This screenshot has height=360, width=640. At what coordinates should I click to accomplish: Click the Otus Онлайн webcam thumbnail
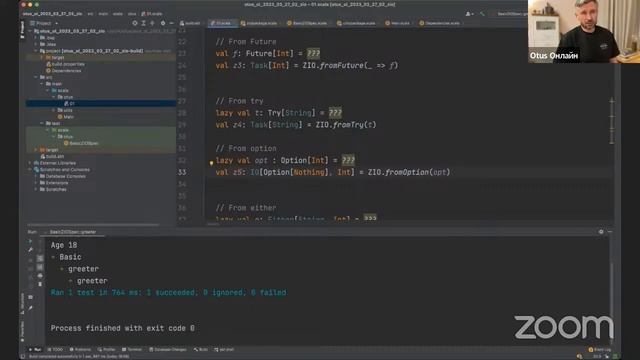click(584, 31)
